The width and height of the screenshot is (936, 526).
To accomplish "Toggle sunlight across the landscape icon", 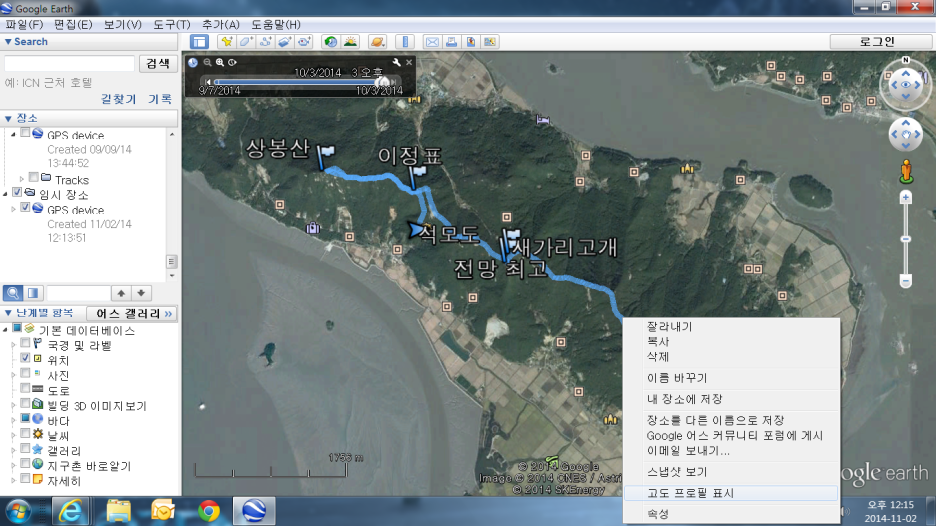I will pos(350,42).
